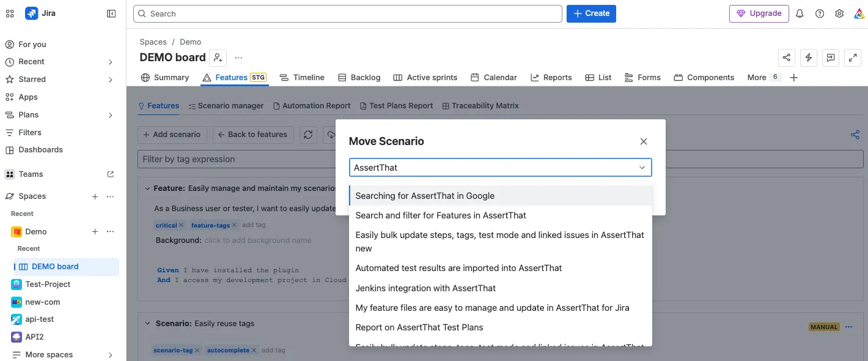
Task: Expand the More spaces list
Action: coord(111,355)
